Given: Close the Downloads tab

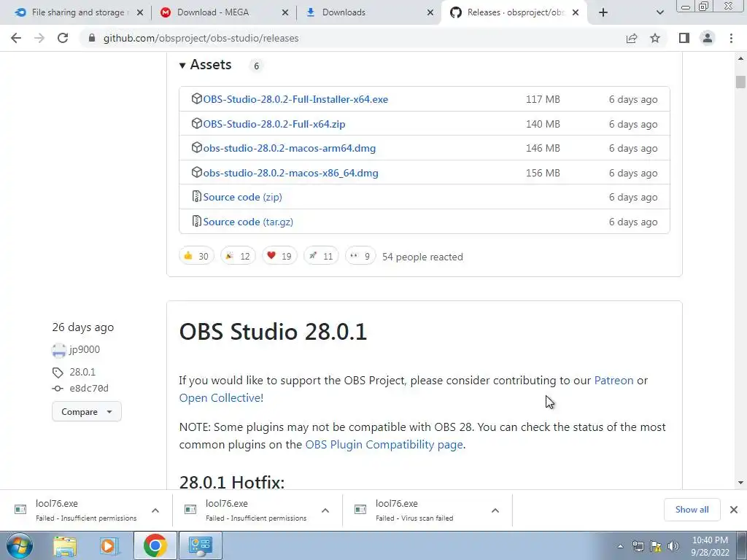Looking at the screenshot, I should [430, 13].
